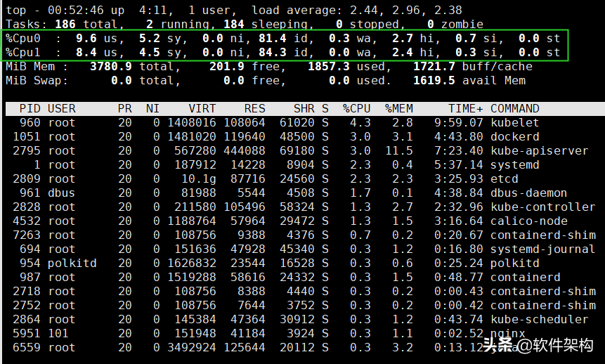Select the 201.9 free memory value
This screenshot has height=364, width=605.
226,66
